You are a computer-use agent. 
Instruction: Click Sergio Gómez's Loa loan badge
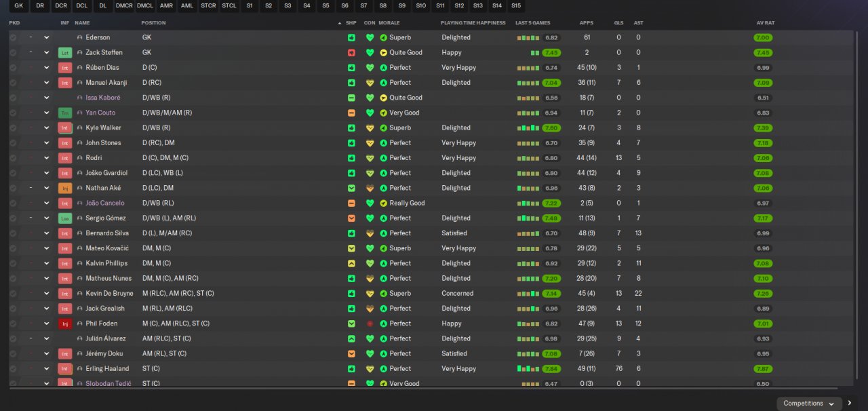point(65,218)
